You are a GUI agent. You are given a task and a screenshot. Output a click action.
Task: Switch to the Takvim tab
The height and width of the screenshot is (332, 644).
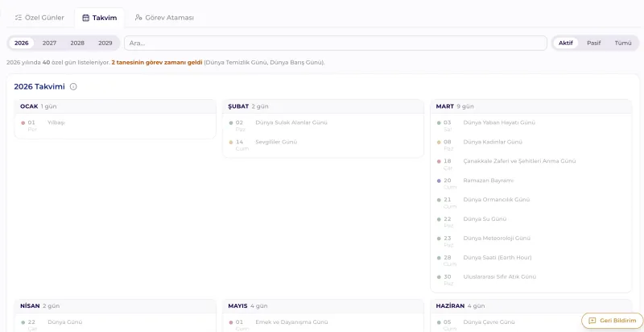pyautogui.click(x=99, y=18)
